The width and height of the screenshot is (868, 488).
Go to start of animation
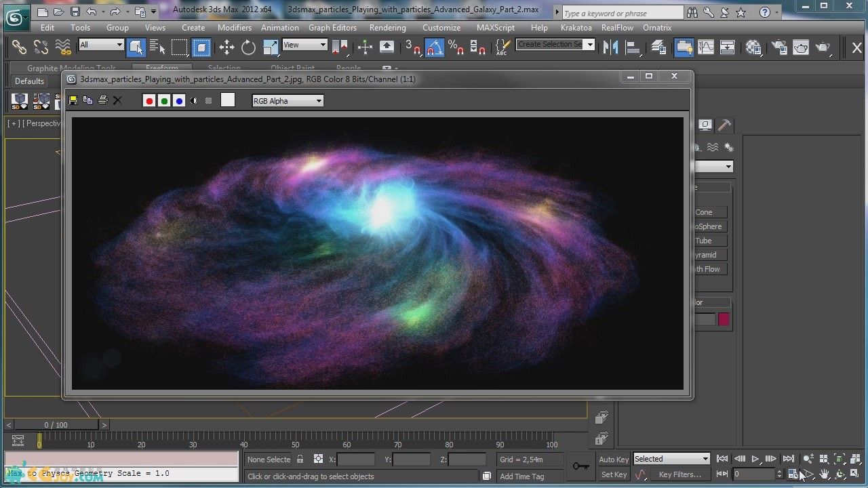click(x=722, y=459)
